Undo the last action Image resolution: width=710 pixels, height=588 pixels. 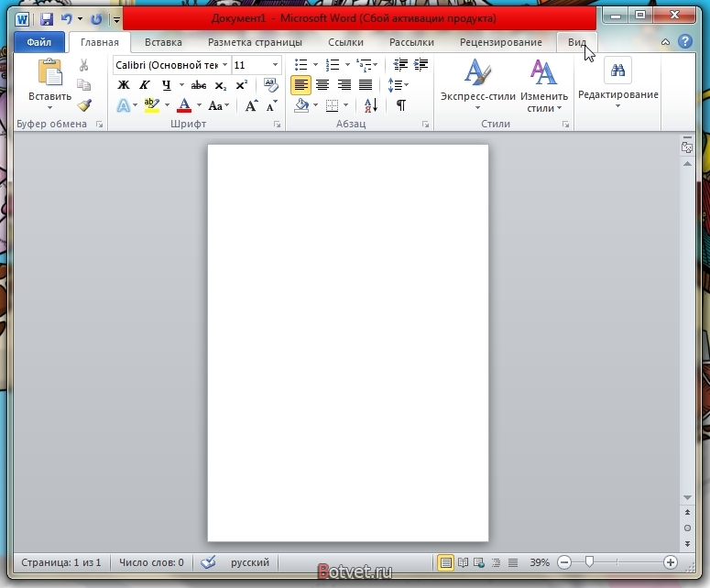(x=67, y=19)
